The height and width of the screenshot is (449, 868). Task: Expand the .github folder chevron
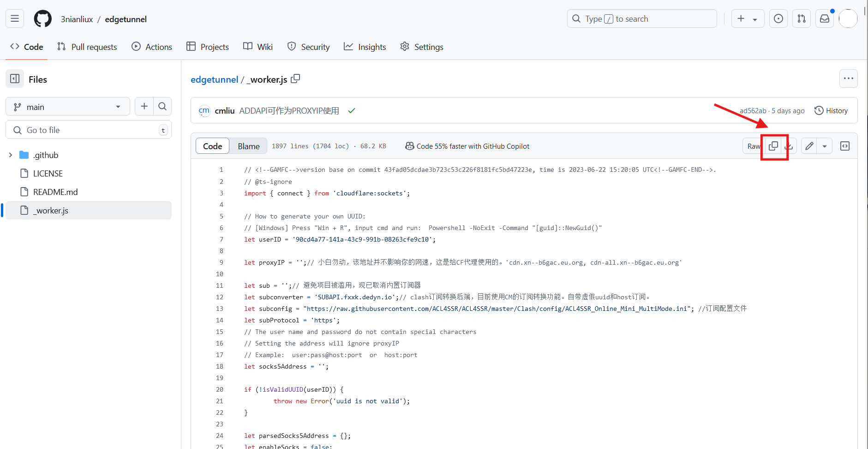pos(10,155)
